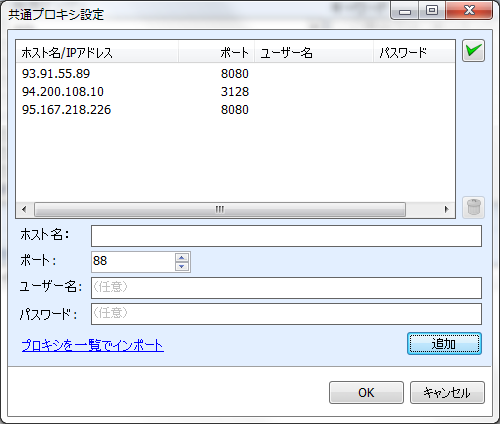Screen dimensions: 500x424
Task: Sort by ホスト名/IPアドレス column header
Action: (97, 52)
